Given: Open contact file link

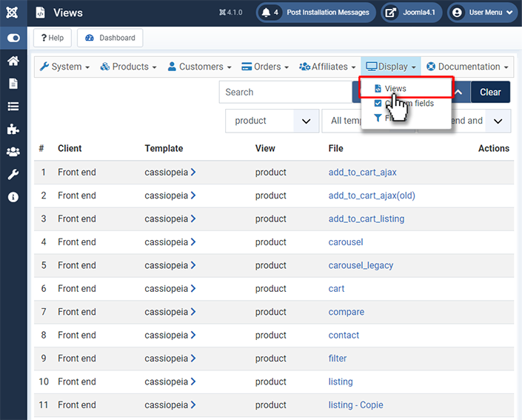Looking at the screenshot, I should tap(344, 335).
